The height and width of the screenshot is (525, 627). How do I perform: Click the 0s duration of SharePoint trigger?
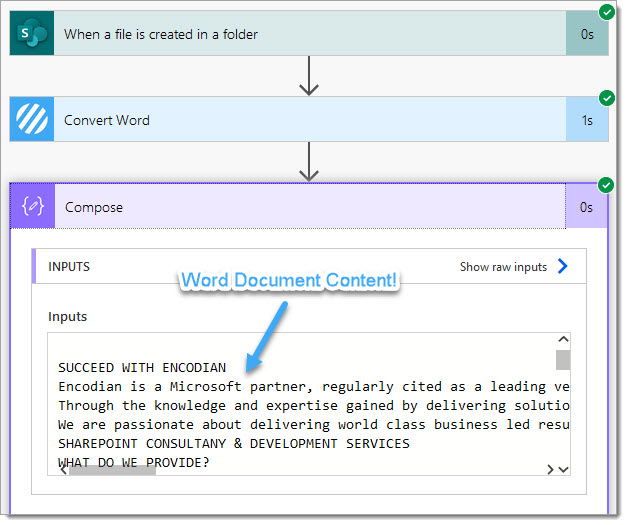(x=587, y=34)
